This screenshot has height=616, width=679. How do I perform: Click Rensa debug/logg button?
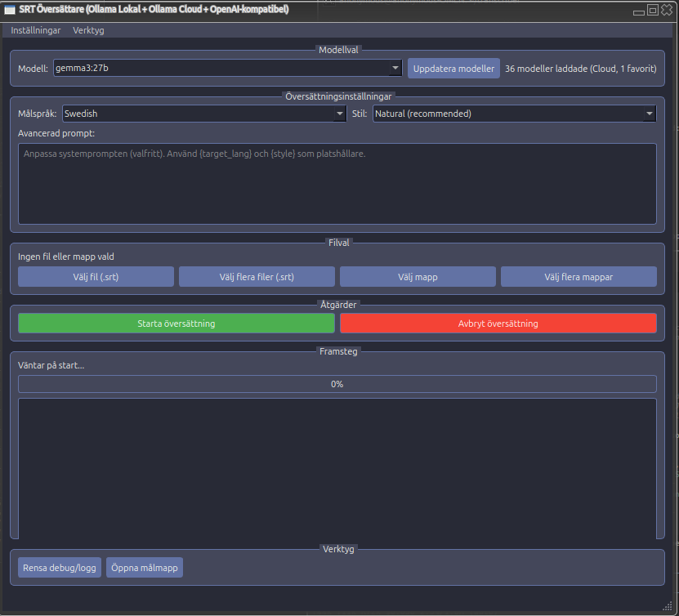point(60,568)
